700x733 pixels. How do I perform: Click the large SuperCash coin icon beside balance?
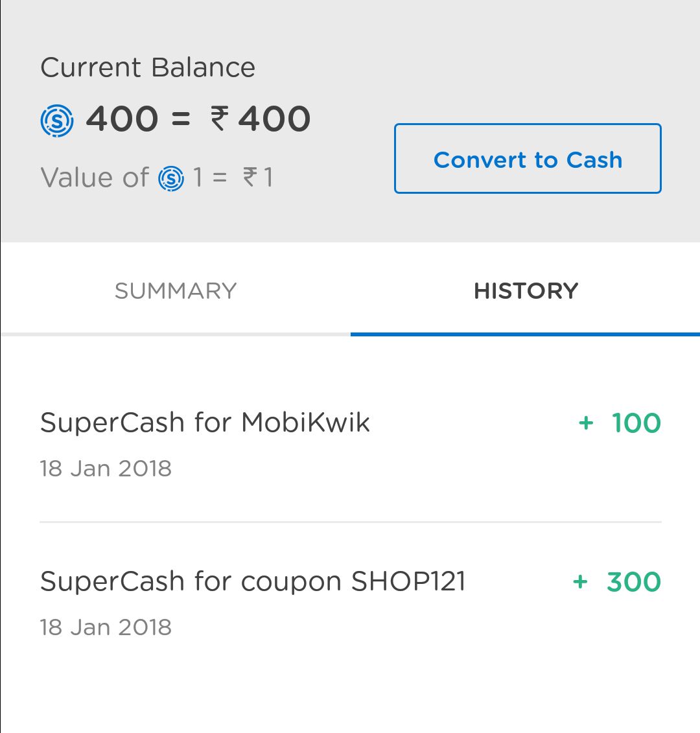[x=57, y=121]
